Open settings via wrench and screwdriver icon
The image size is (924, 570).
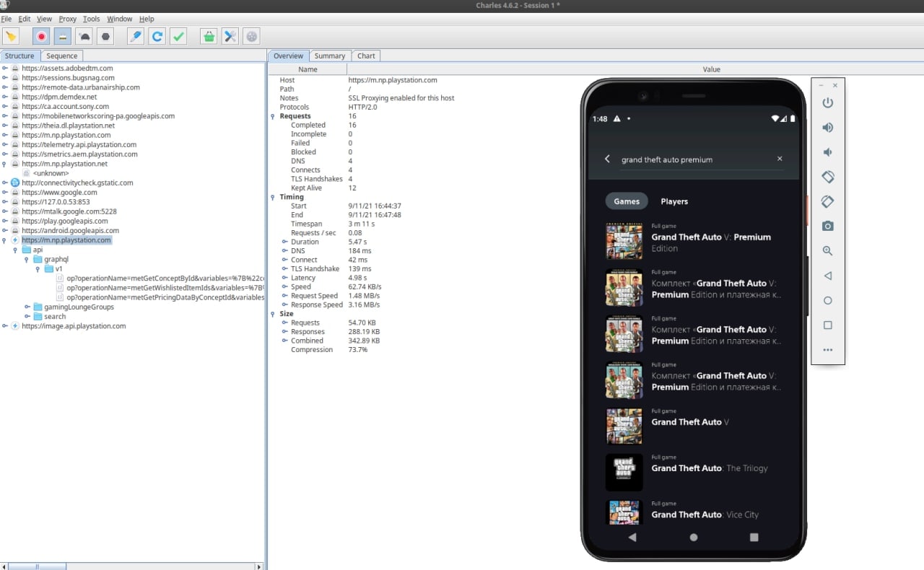pos(230,36)
